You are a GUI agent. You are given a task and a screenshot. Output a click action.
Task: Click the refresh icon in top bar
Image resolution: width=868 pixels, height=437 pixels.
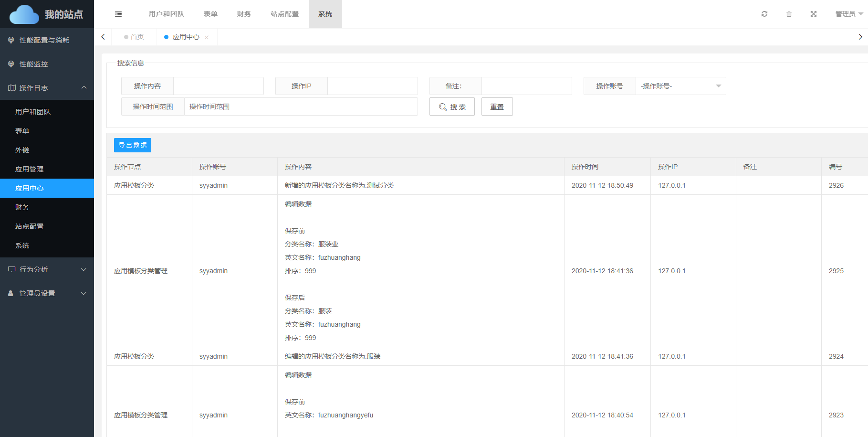[764, 14]
